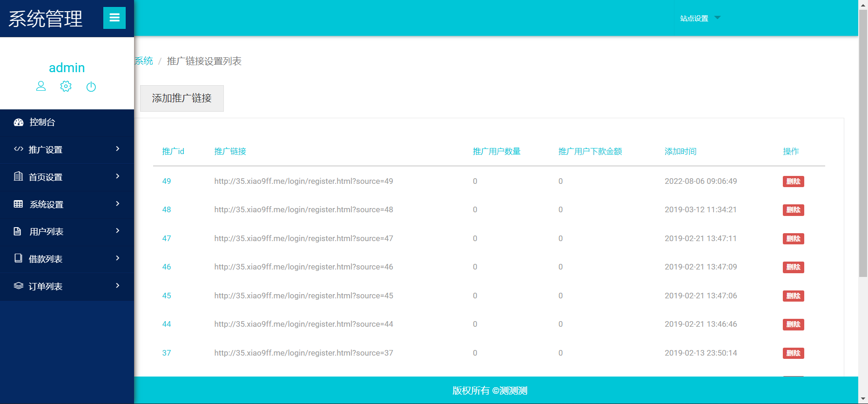Open the 站点设置 dropdown
The height and width of the screenshot is (404, 868).
[700, 18]
